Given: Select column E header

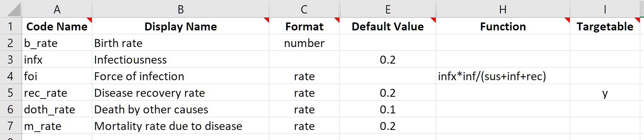Looking at the screenshot, I should click(x=388, y=9).
